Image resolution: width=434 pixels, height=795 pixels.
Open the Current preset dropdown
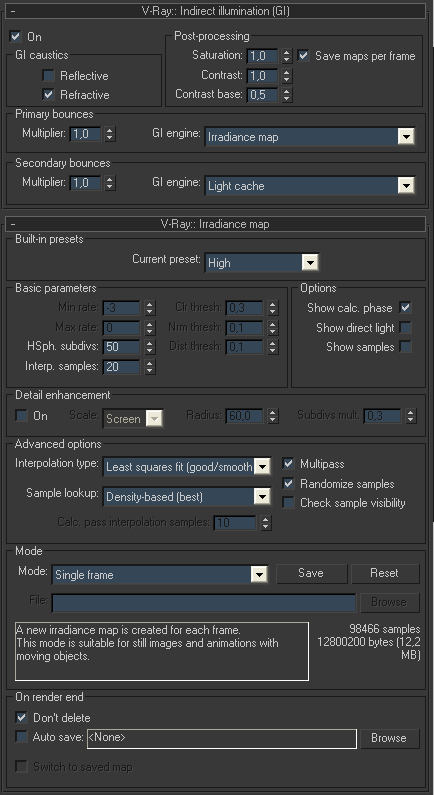click(262, 263)
